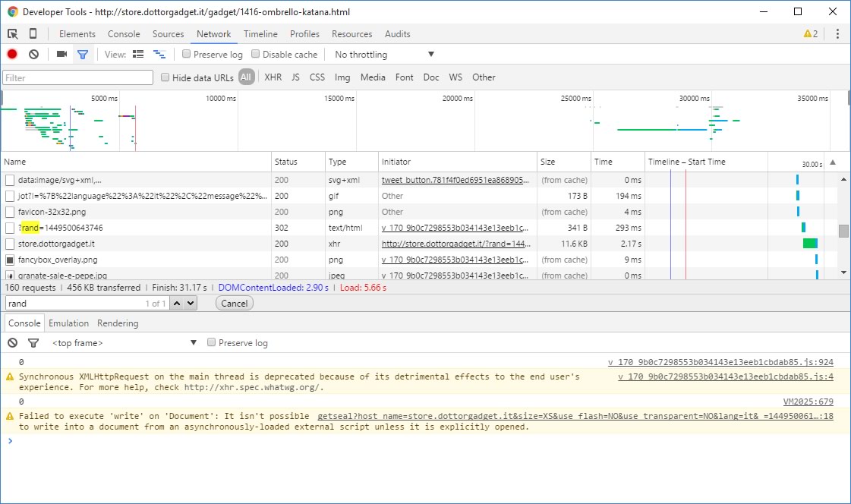Switch to the Console panel tab
Screen dimensions: 851x504
pyautogui.click(x=124, y=33)
